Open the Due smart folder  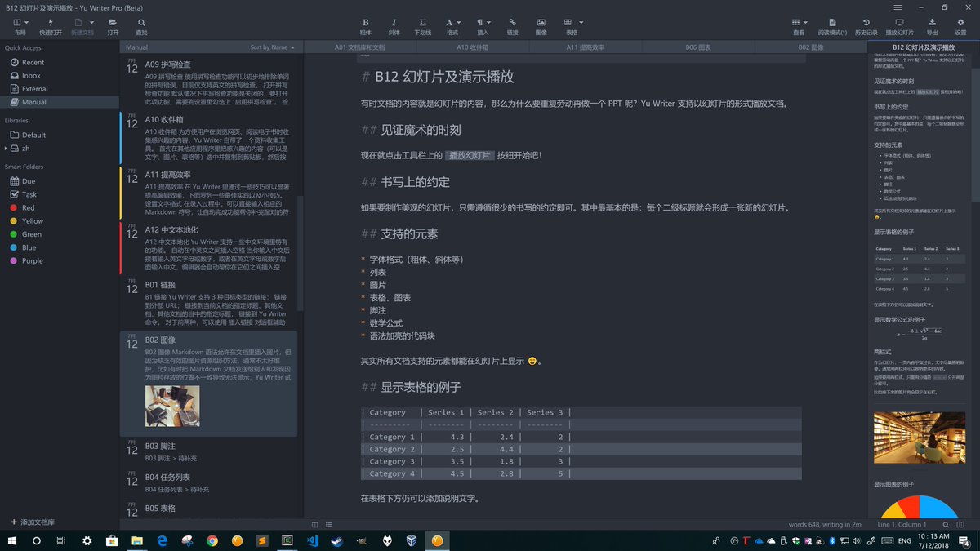[29, 181]
